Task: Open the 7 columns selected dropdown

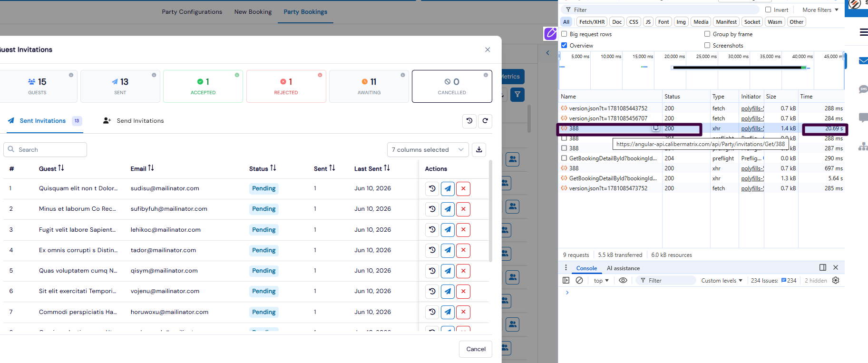Action: click(x=428, y=149)
